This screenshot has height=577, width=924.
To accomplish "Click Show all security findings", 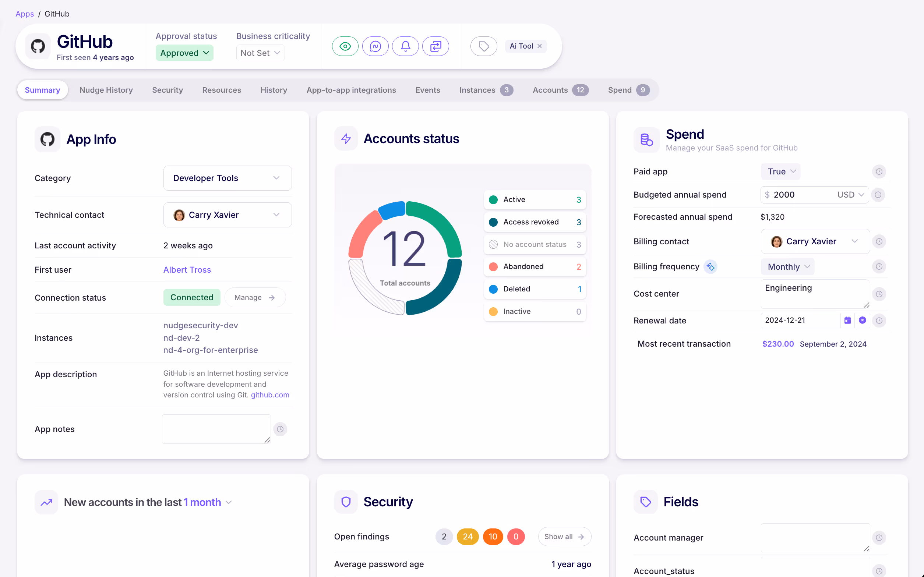I will point(564,537).
